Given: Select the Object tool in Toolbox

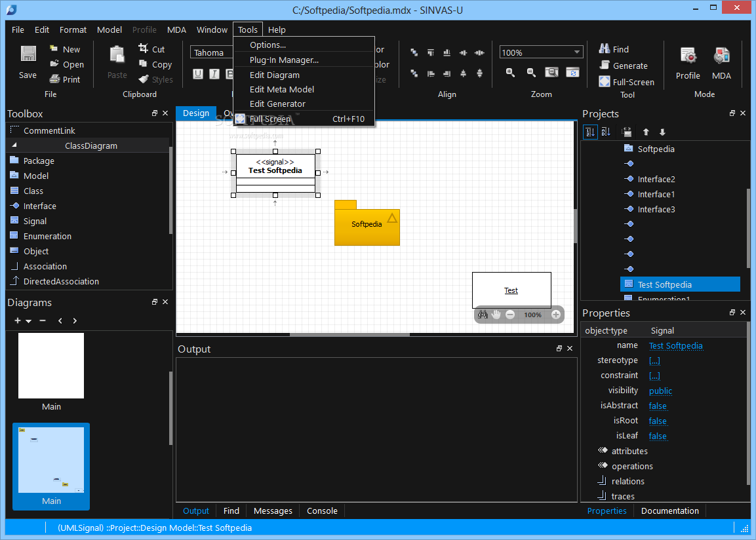Looking at the screenshot, I should pyautogui.click(x=35, y=251).
